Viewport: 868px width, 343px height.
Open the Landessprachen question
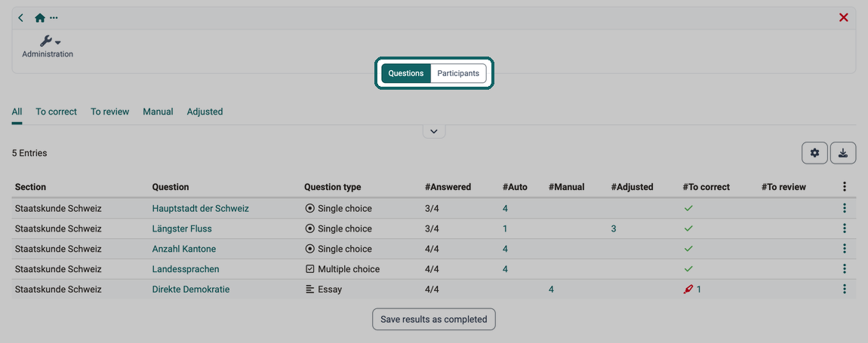tap(186, 269)
